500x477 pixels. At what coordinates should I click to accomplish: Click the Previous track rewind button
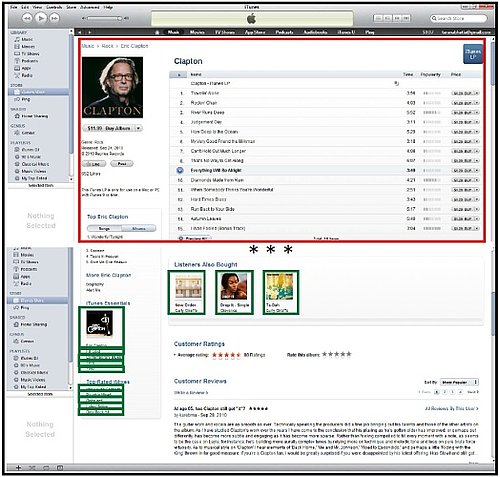pos(27,18)
